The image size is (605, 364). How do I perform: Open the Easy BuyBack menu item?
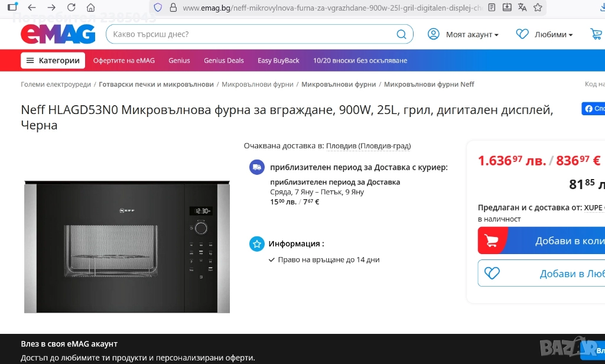click(x=278, y=60)
